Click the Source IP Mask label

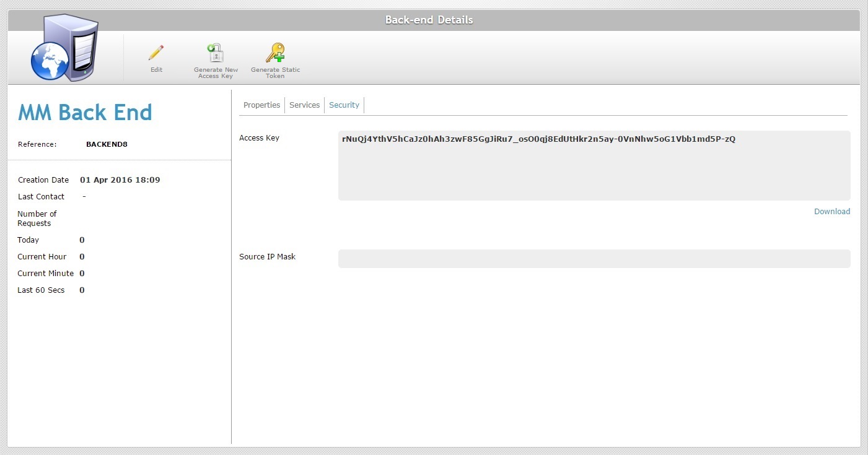point(267,257)
